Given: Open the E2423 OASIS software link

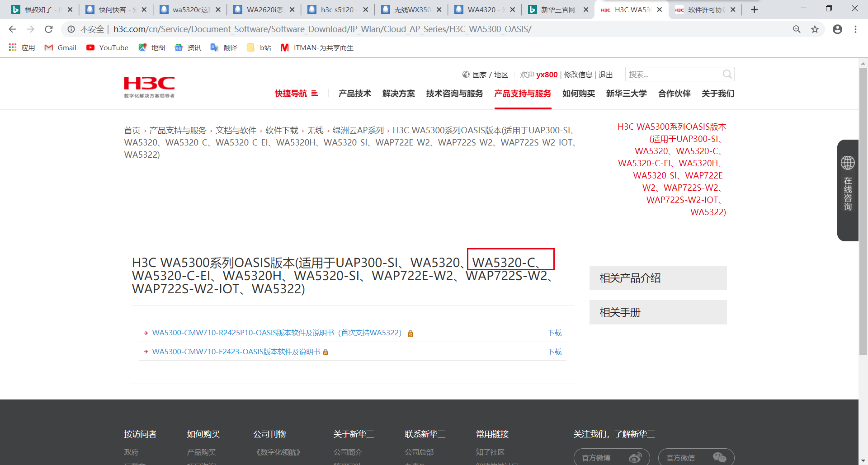Looking at the screenshot, I should tap(236, 352).
